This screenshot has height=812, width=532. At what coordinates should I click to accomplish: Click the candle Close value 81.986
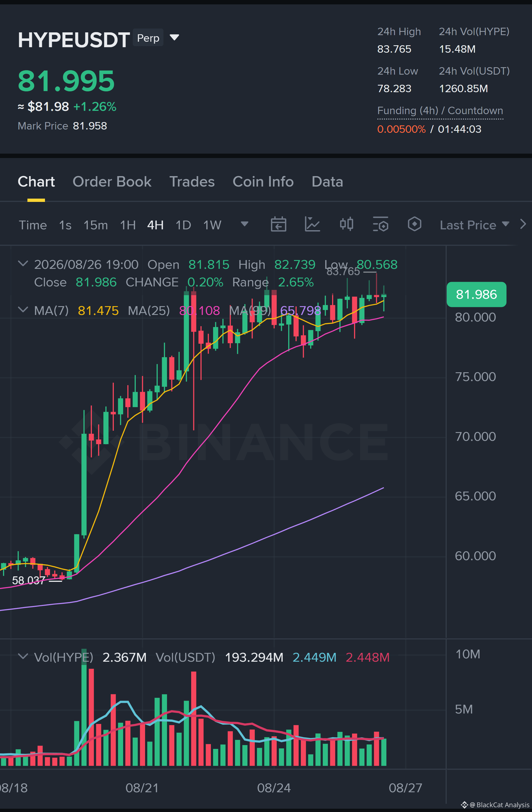click(x=96, y=282)
